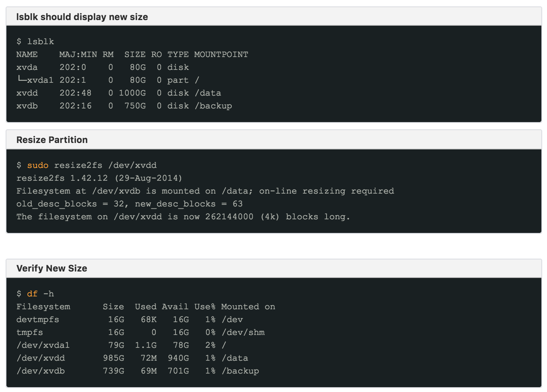
Task: Click the orange 'df' command
Action: point(33,294)
